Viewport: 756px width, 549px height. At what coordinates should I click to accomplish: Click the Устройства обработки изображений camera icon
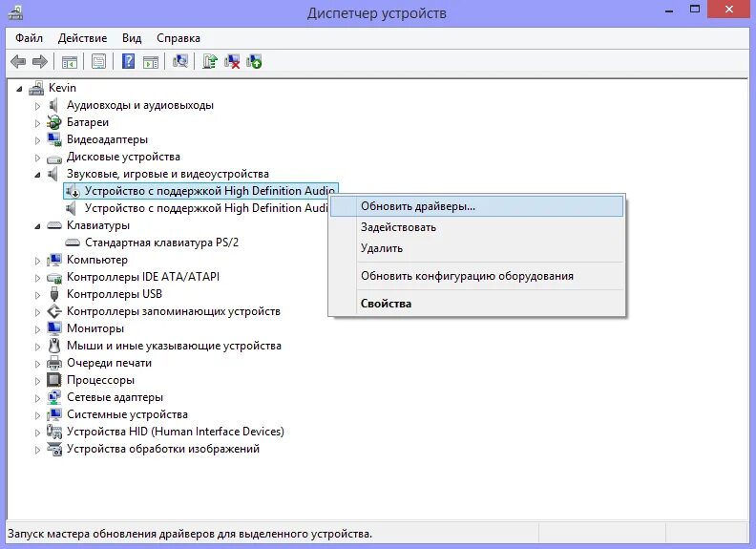point(54,449)
